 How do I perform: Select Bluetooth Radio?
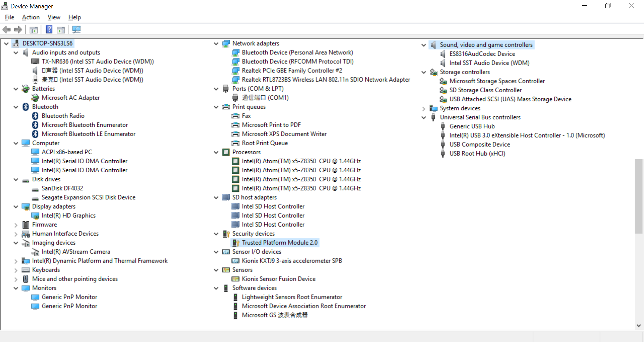(63, 116)
